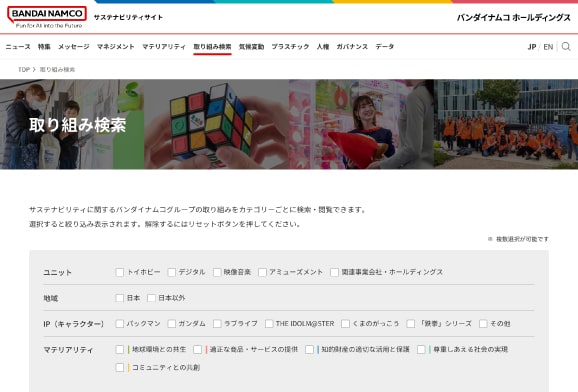Screen dimensions: 578x392
Task: Go to the 気候変動 menu
Action: [251, 46]
